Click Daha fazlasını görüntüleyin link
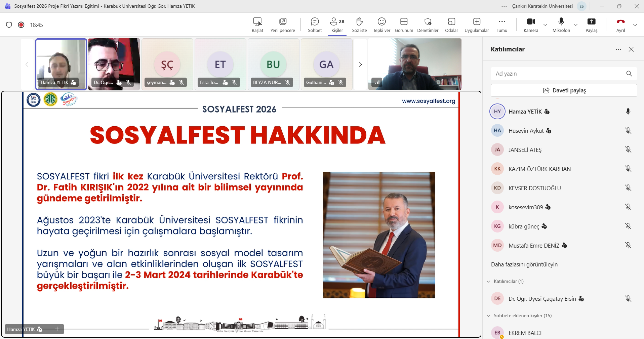Image resolution: width=644 pixels, height=339 pixels. (524, 264)
